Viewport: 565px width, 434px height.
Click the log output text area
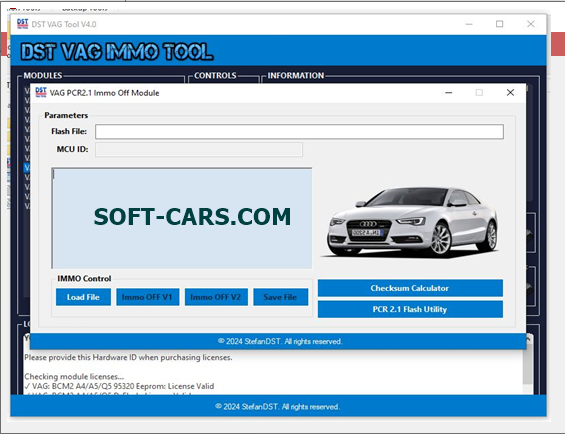[182, 219]
